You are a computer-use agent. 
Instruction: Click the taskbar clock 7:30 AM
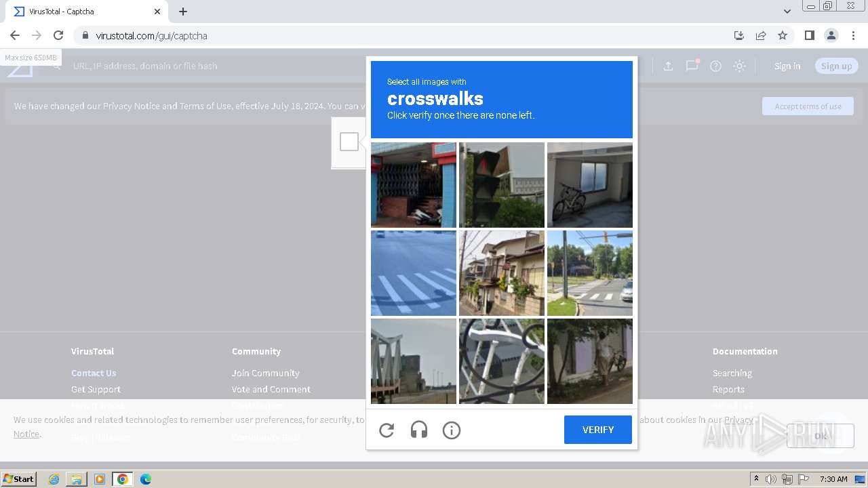[833, 479]
